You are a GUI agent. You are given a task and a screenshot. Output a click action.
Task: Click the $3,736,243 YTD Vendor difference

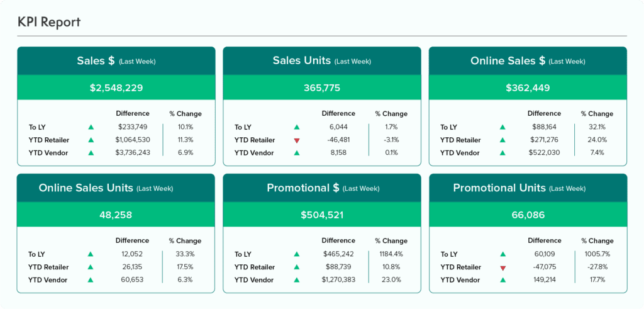point(133,152)
